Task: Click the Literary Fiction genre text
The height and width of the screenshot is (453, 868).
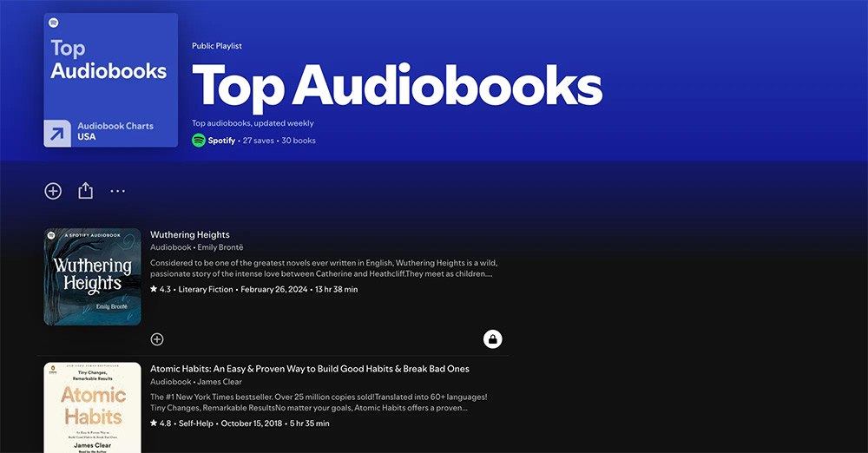Action: point(206,289)
